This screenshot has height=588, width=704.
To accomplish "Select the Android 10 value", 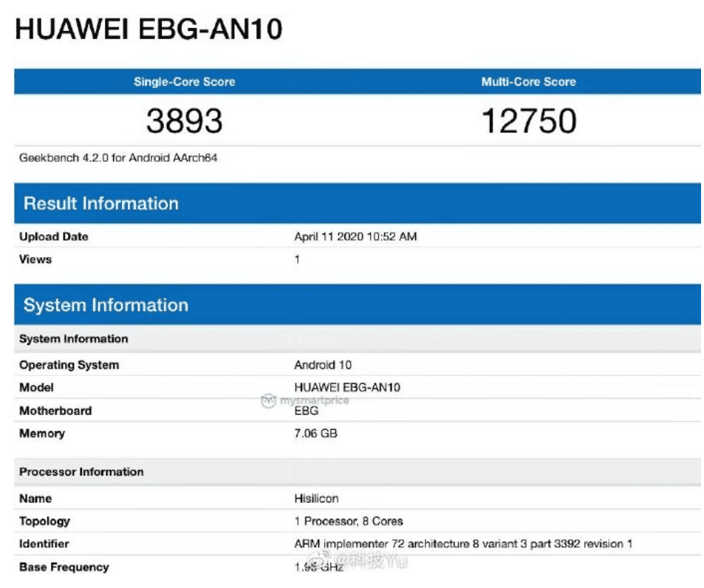I will pyautogui.click(x=323, y=365).
